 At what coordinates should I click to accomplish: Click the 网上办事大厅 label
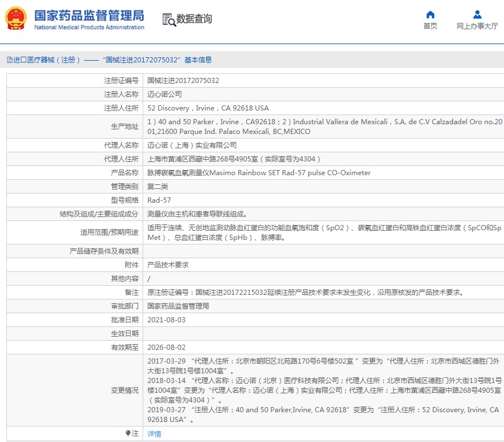[477, 26]
